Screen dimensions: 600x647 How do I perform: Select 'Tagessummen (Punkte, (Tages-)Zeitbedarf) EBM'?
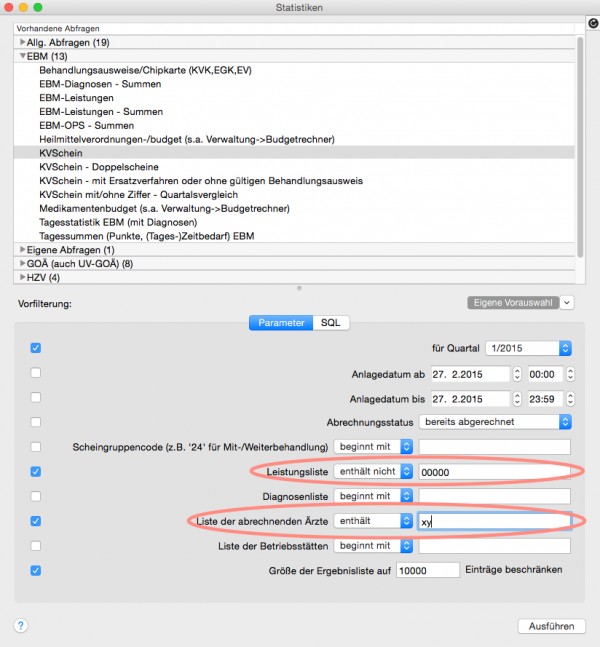[146, 236]
